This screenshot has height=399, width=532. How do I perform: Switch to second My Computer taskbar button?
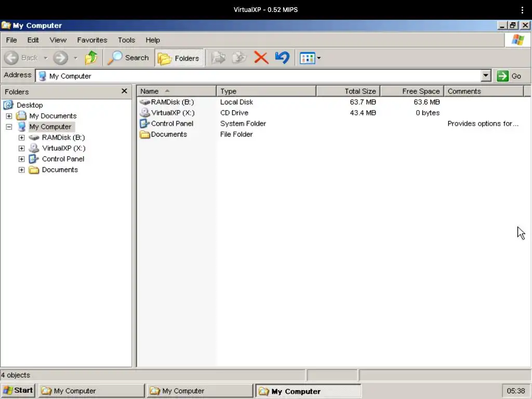(x=200, y=391)
